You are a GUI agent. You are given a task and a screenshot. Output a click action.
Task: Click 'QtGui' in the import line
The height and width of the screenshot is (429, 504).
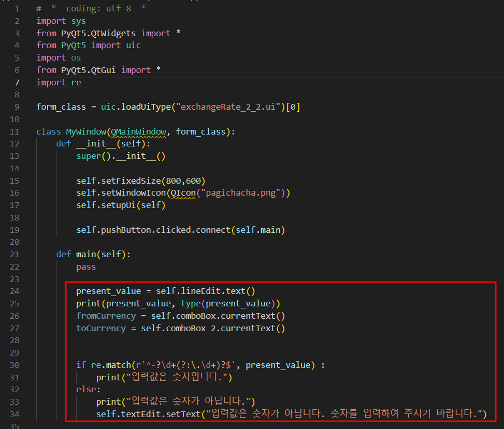point(104,70)
